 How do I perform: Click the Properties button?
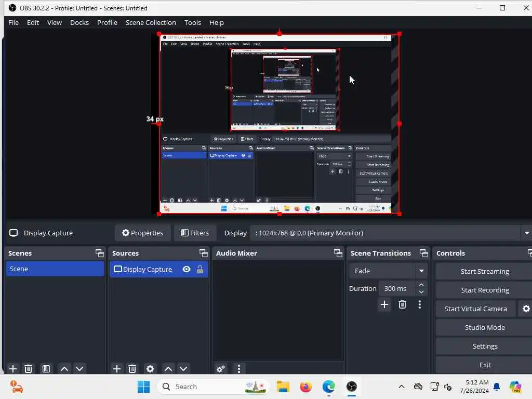click(142, 233)
